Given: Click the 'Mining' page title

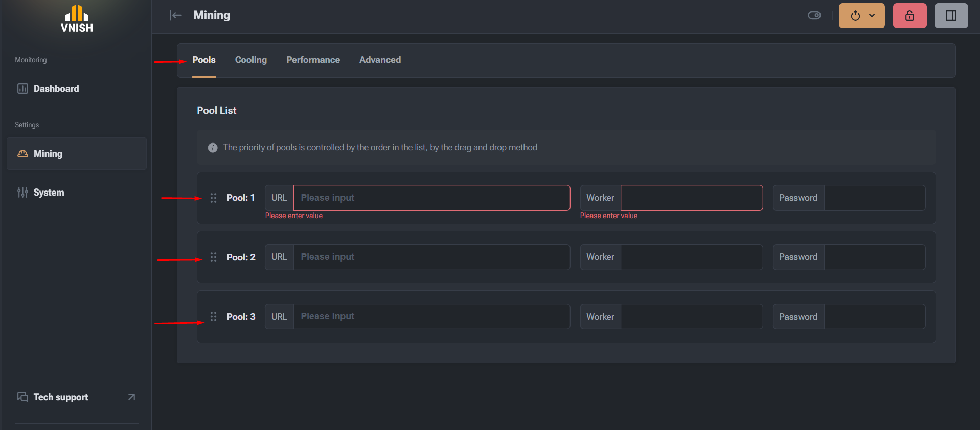Looking at the screenshot, I should point(212,15).
